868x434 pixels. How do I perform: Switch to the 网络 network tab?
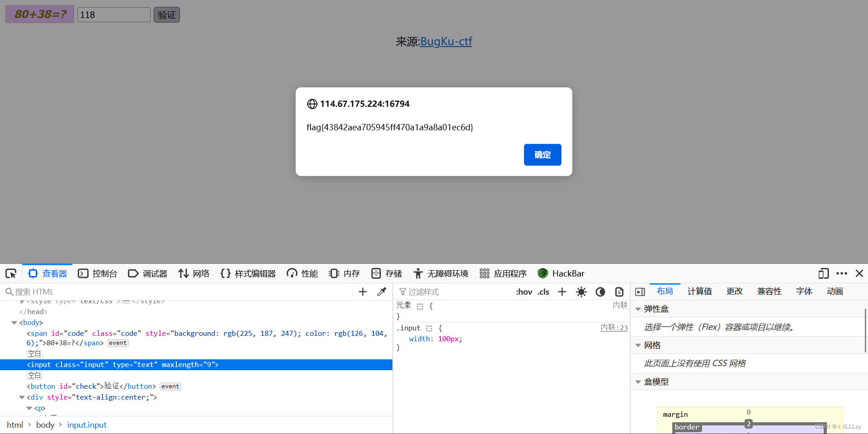pyautogui.click(x=194, y=273)
